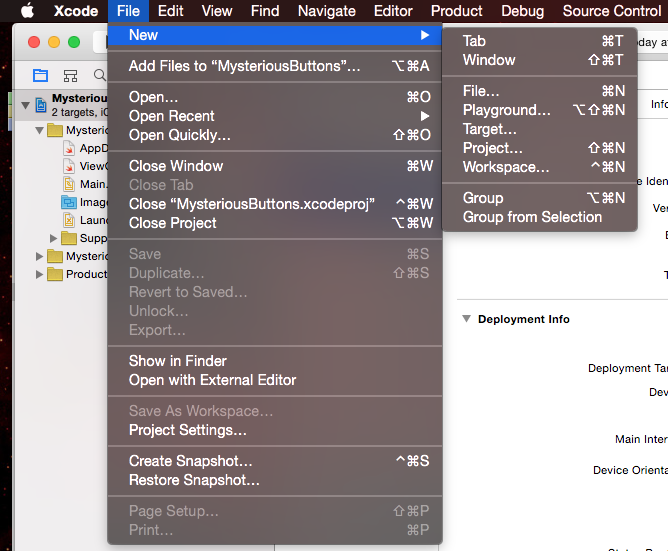Viewport: 668px width, 551px height.
Task: Collapse the Deployment Info section
Action: (x=466, y=319)
